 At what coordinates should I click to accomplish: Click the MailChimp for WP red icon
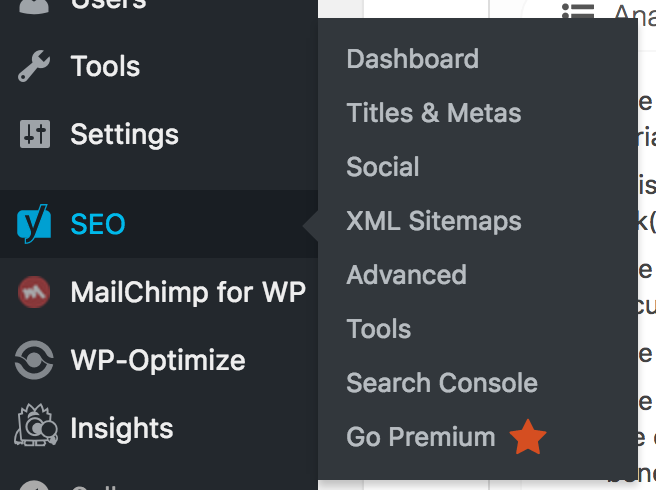[34, 292]
